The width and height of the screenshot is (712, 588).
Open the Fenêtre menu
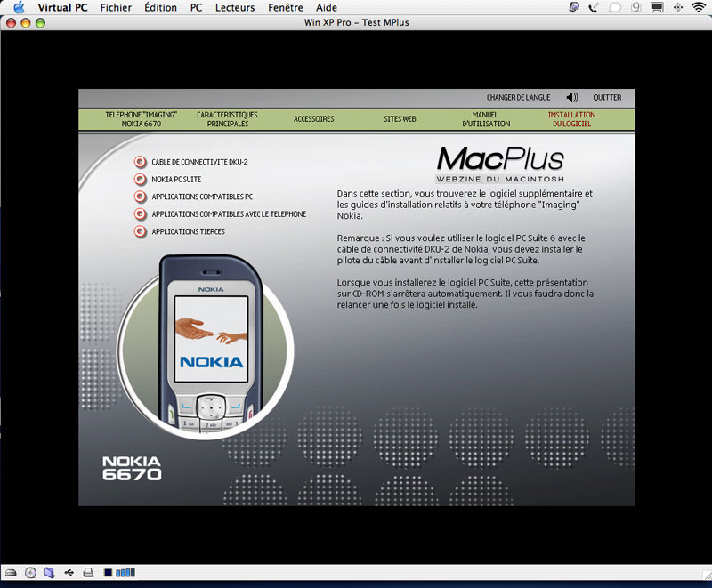(x=285, y=8)
